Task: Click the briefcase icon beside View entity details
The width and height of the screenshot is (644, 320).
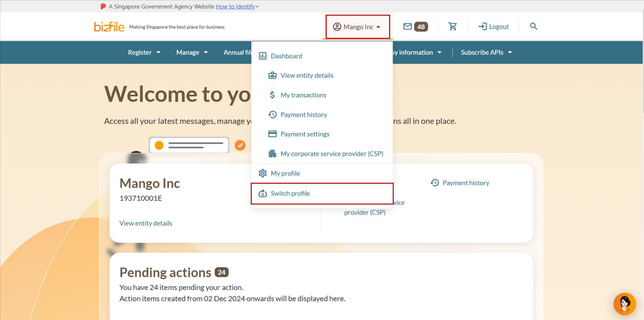Action: coord(272,75)
